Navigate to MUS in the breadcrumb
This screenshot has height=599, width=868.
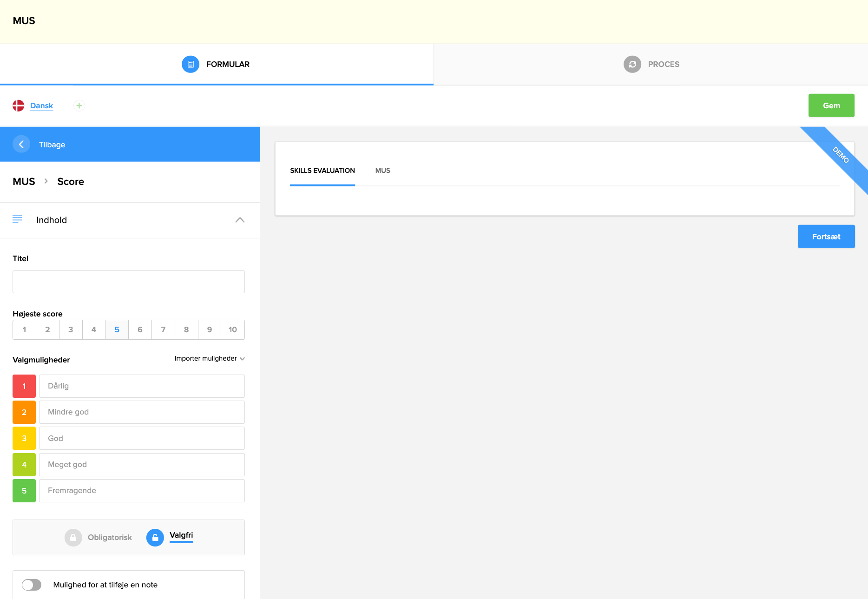24,182
